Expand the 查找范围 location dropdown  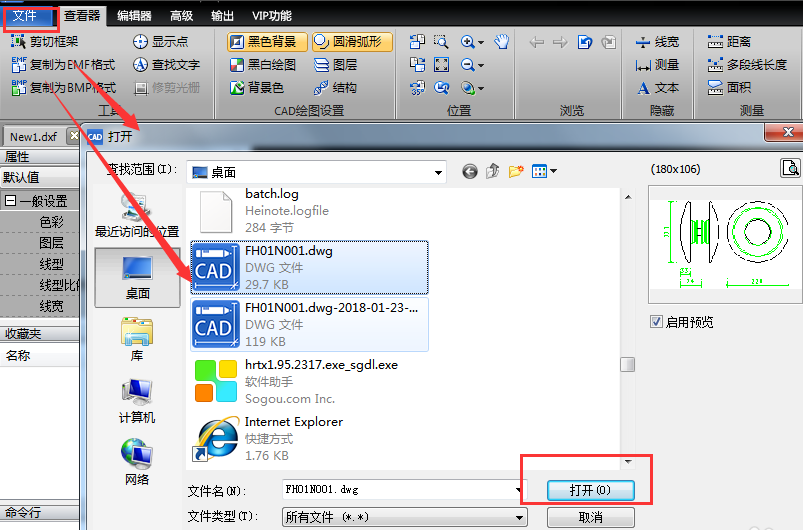coord(436,172)
